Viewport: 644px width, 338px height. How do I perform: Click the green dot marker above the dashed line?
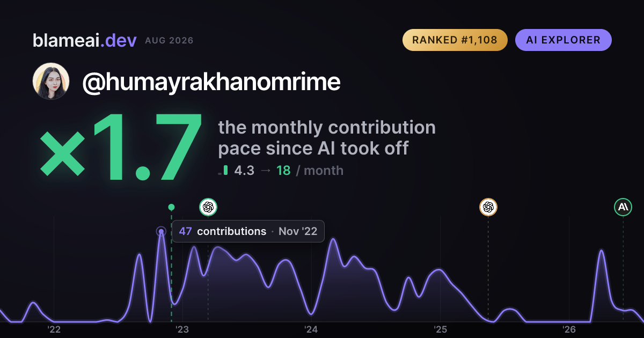pyautogui.click(x=171, y=207)
